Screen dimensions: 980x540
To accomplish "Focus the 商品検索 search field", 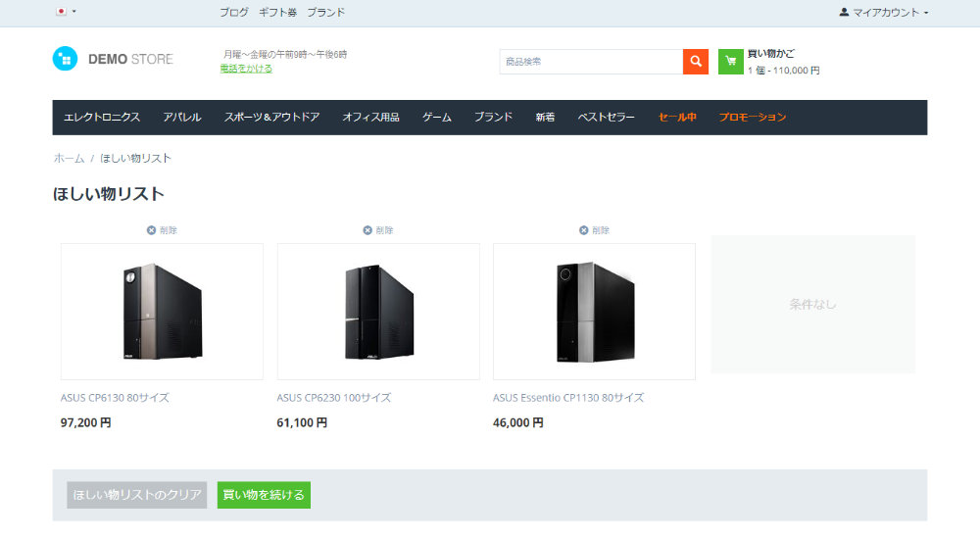I will [591, 62].
